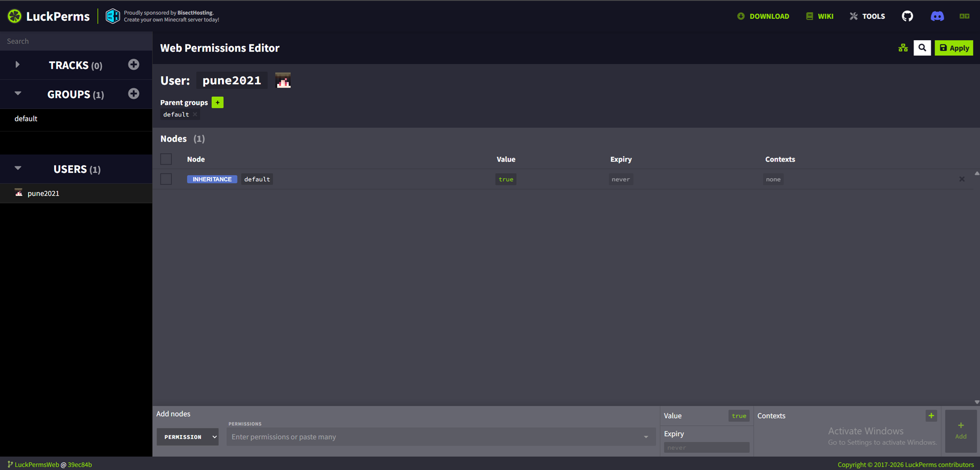Select user pune2021 in sidebar
Image resolution: width=980 pixels, height=470 pixels.
point(76,193)
